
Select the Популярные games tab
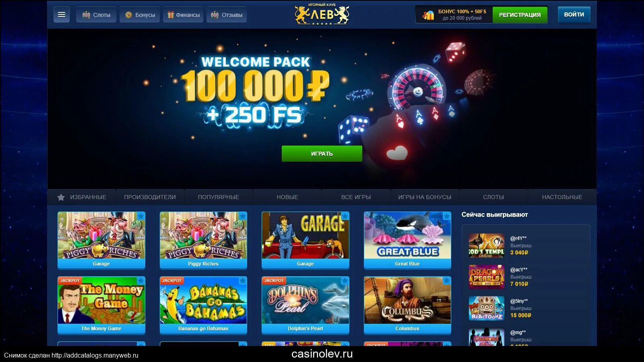(219, 197)
